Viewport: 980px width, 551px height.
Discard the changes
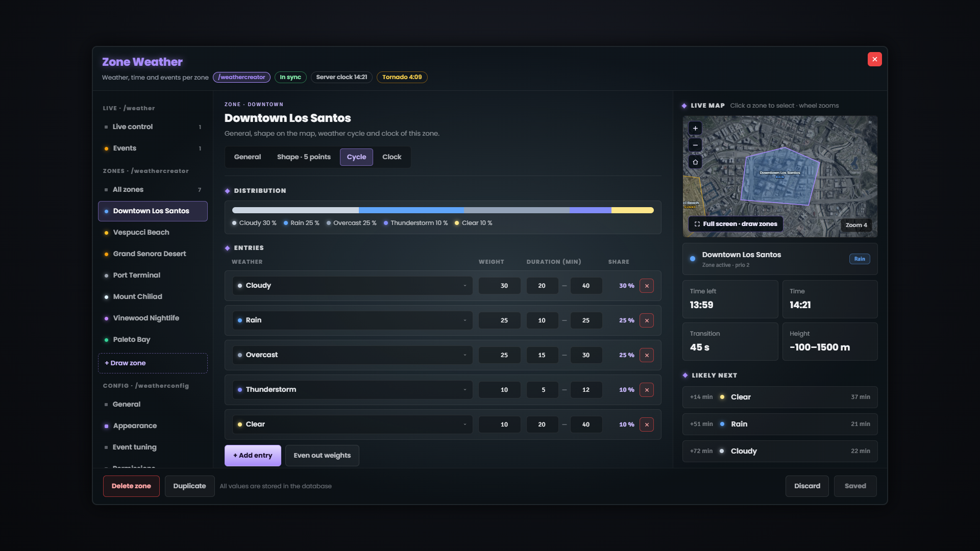(x=807, y=486)
